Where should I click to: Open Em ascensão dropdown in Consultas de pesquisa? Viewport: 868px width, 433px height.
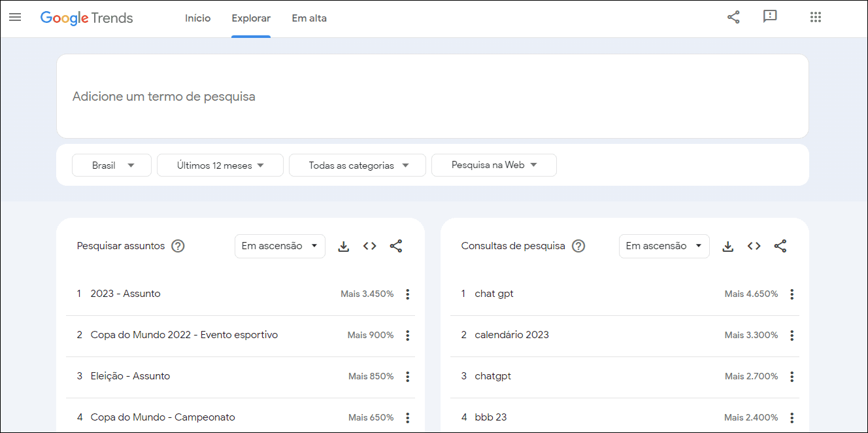(664, 246)
